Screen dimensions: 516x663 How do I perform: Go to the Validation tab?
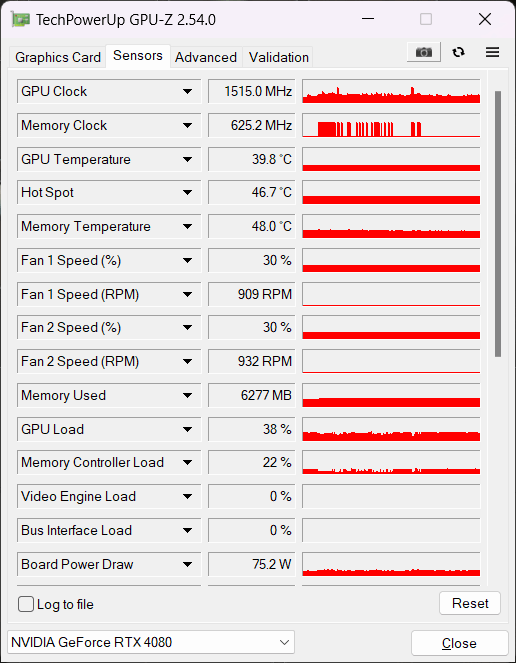tap(279, 57)
